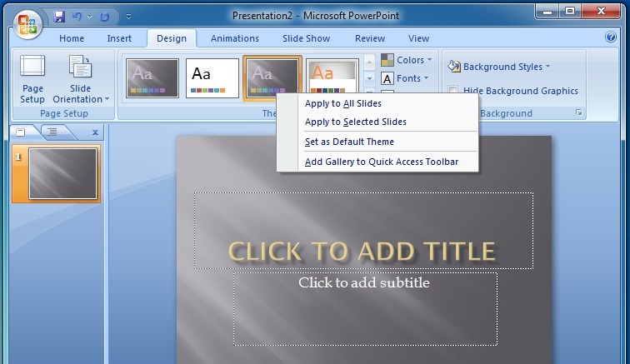Undo the last action
Viewport: 630px width, 364px height.
[77, 17]
